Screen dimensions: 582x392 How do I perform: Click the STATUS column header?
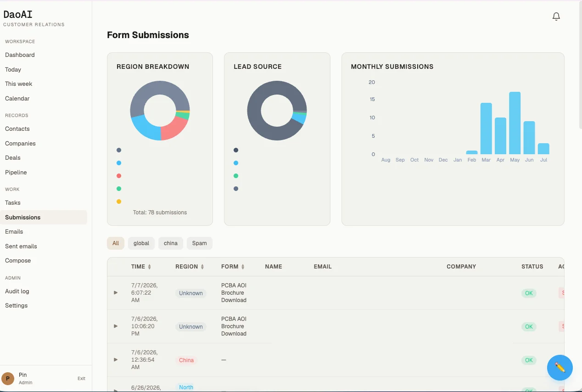pyautogui.click(x=532, y=266)
